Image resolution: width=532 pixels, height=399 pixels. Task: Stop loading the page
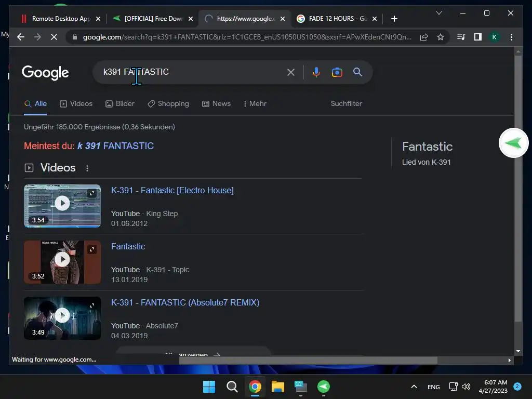tap(54, 37)
